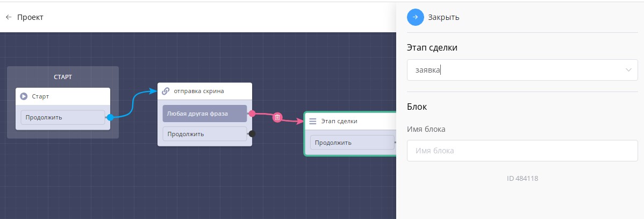The image size is (644, 219).
Task: Click the pink connector of Любая другая фраза
Action: [x=252, y=114]
